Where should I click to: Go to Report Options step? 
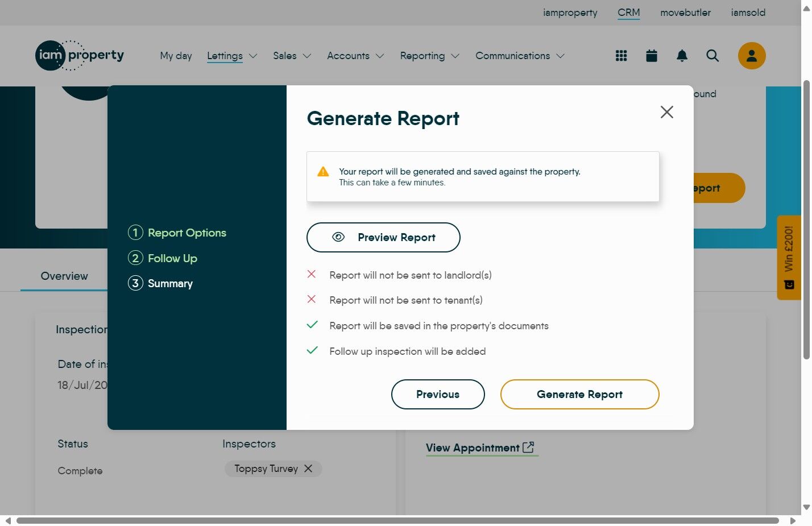click(x=187, y=233)
